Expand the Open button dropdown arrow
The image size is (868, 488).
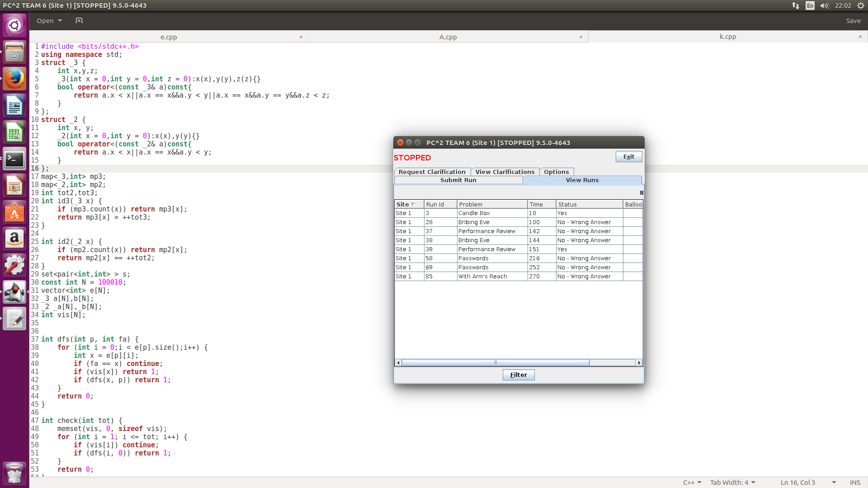click(x=60, y=21)
